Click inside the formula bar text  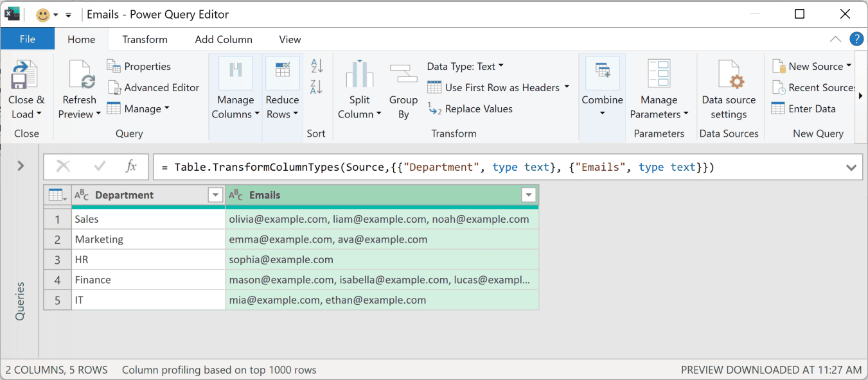(x=438, y=167)
